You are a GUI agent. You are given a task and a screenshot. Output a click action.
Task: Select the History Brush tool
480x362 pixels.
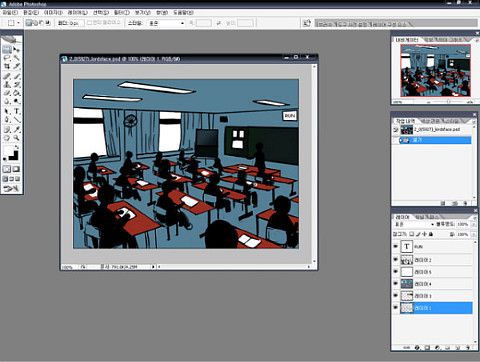click(16, 84)
